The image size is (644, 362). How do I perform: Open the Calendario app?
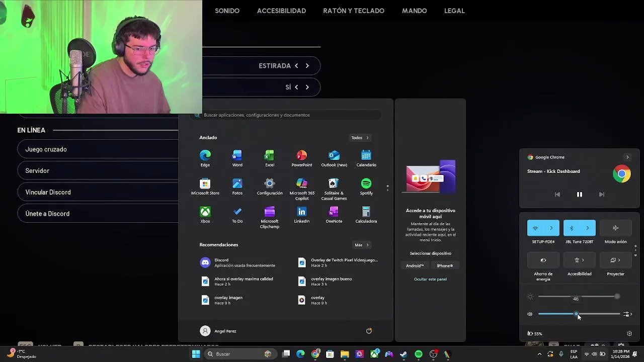pyautogui.click(x=366, y=158)
